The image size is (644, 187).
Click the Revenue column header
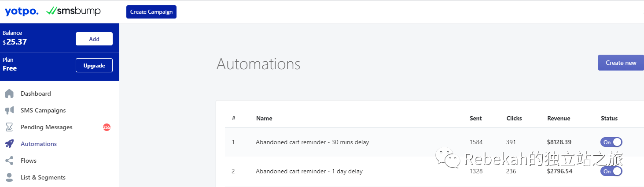tap(559, 118)
